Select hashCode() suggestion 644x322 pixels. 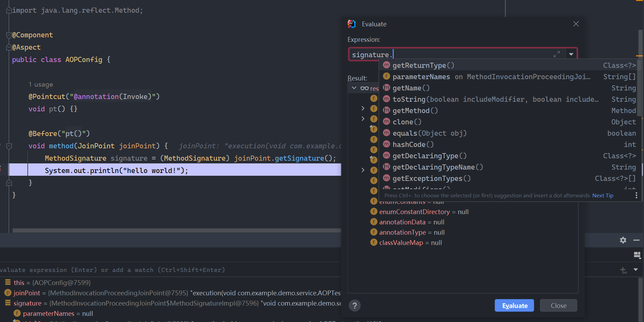tap(510, 144)
